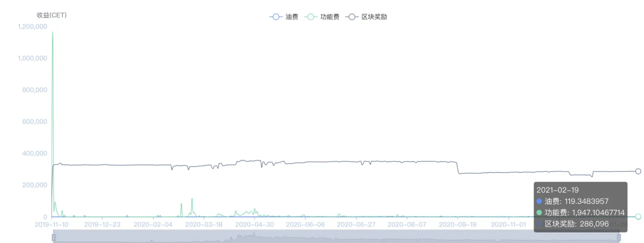
Task: Click tooltip date 2021-02-19
Action: pos(557,190)
